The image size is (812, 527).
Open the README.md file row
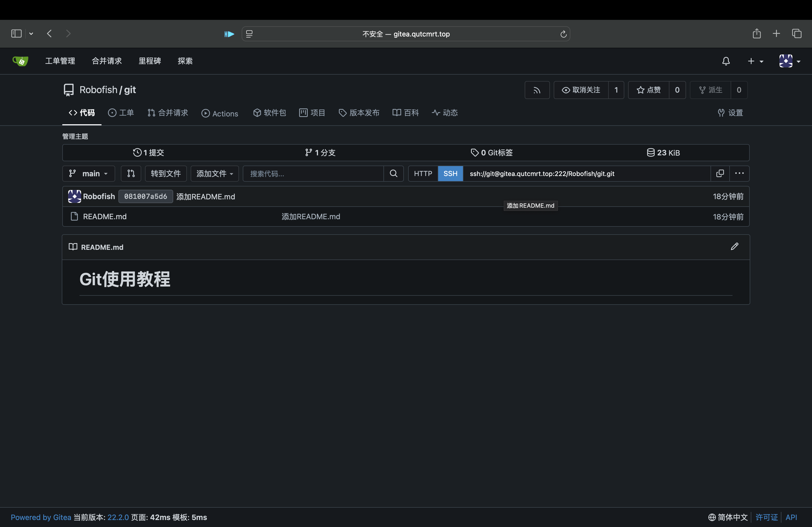[105, 217]
